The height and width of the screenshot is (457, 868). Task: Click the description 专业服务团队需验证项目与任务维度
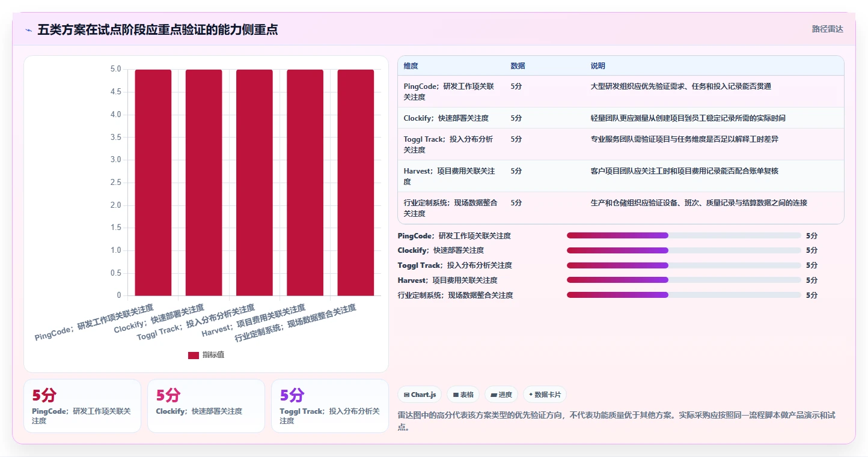tap(684, 139)
